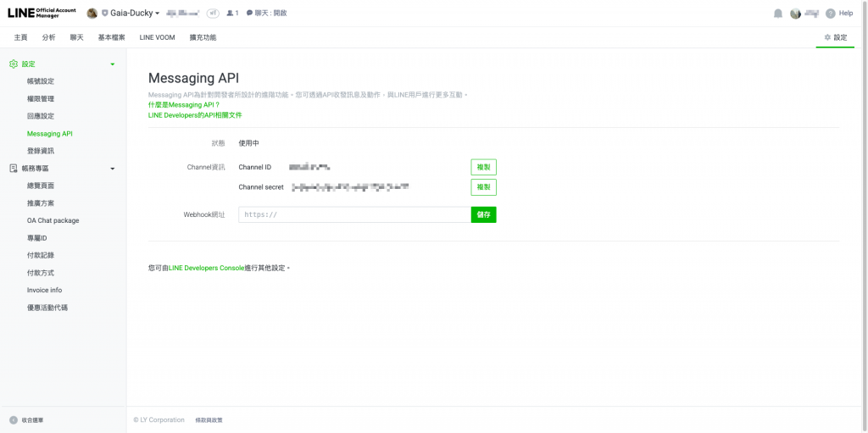
Task: Click the 使用中 status text
Action: (248, 143)
